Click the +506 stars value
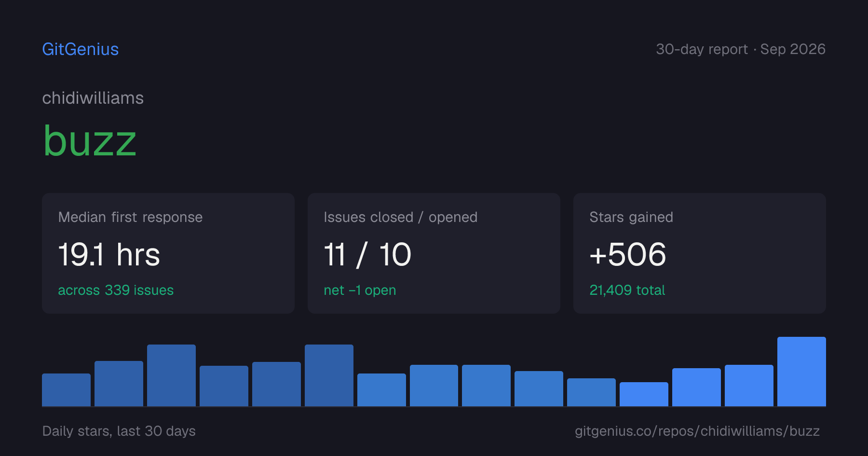 click(628, 254)
